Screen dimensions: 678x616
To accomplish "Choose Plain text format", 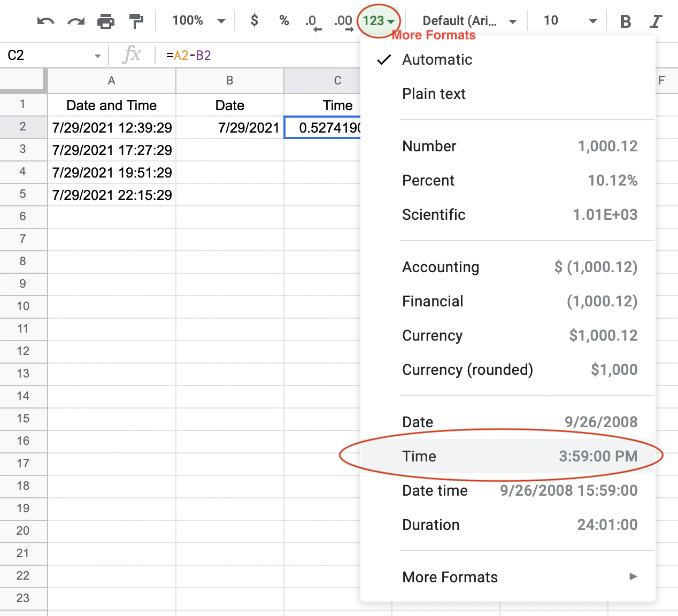I will [508, 94].
